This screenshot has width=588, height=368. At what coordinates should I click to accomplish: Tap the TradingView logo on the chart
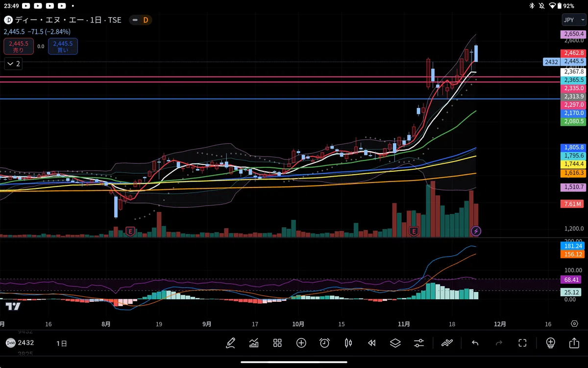pos(13,306)
